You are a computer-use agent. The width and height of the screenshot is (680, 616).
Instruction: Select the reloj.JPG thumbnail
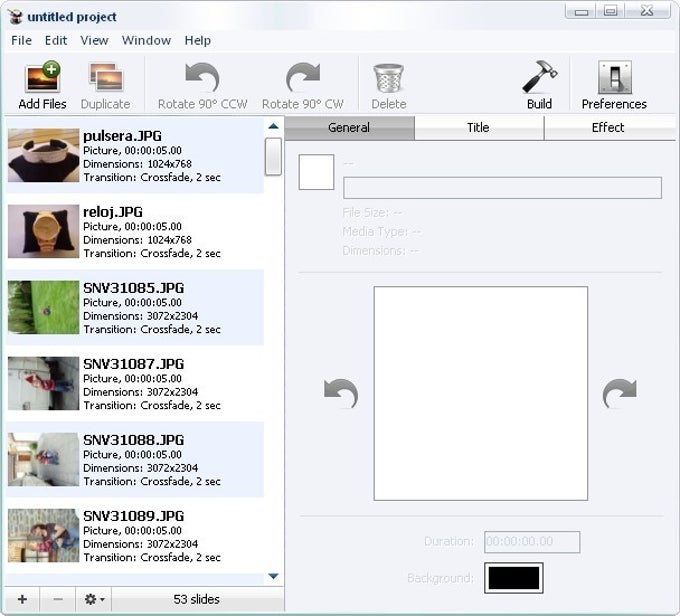pyautogui.click(x=43, y=231)
